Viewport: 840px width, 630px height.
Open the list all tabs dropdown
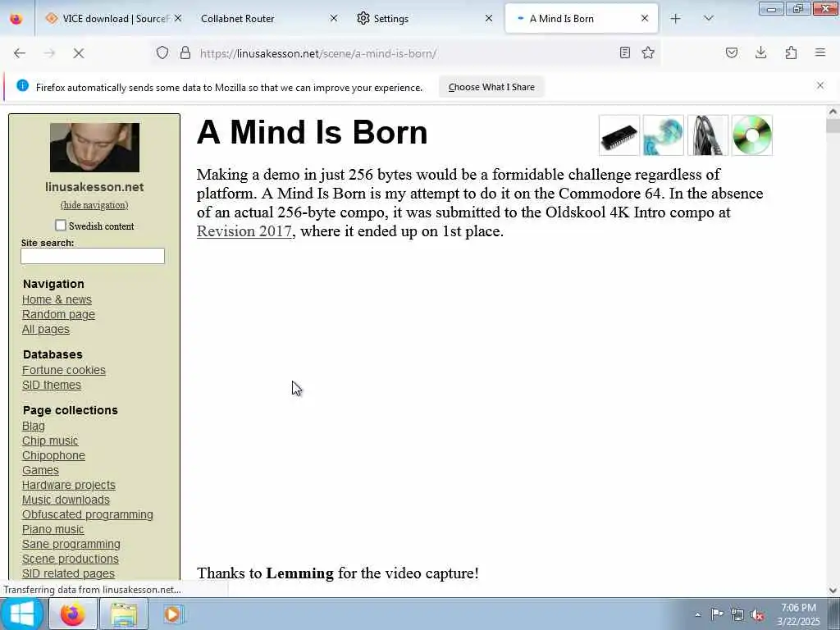coord(708,19)
